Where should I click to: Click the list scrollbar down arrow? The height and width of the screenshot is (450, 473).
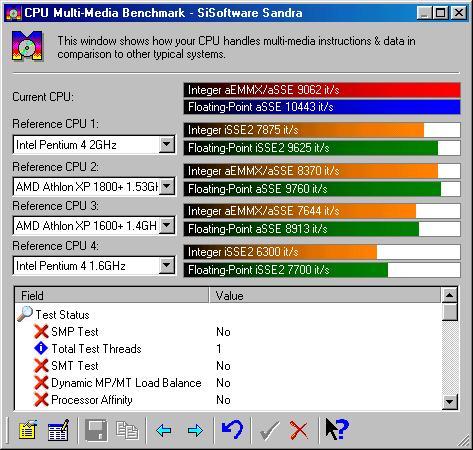(x=450, y=402)
